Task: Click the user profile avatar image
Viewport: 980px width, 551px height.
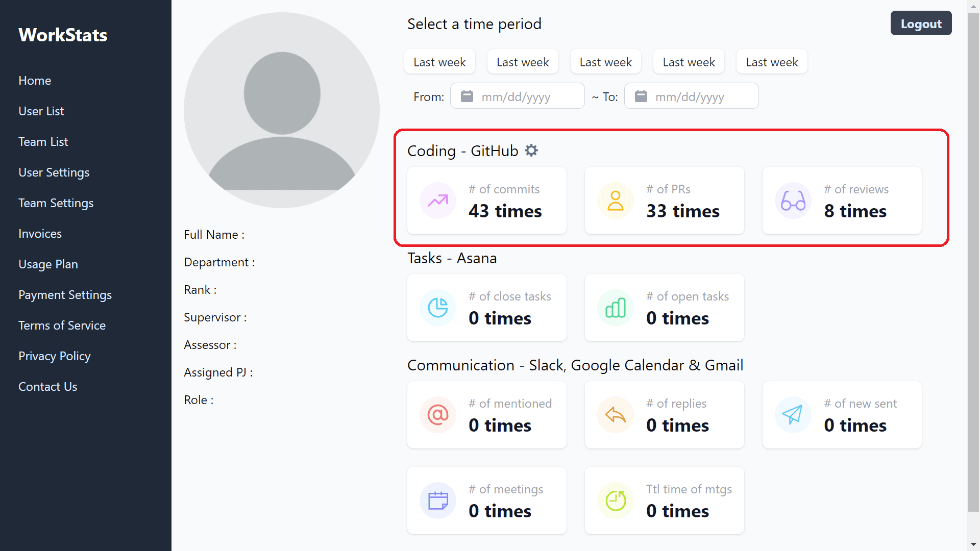Action: coord(282,110)
